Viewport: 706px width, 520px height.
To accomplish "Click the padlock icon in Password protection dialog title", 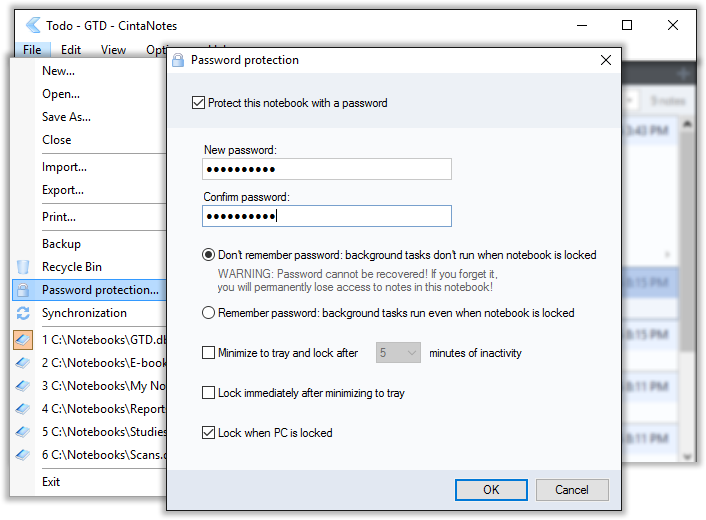I will 178,60.
